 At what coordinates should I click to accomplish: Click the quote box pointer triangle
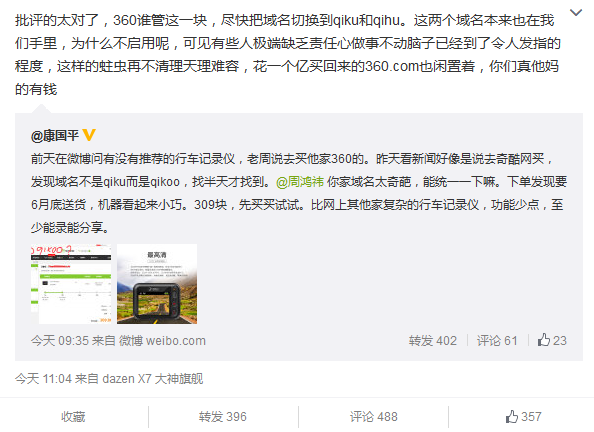point(41,109)
